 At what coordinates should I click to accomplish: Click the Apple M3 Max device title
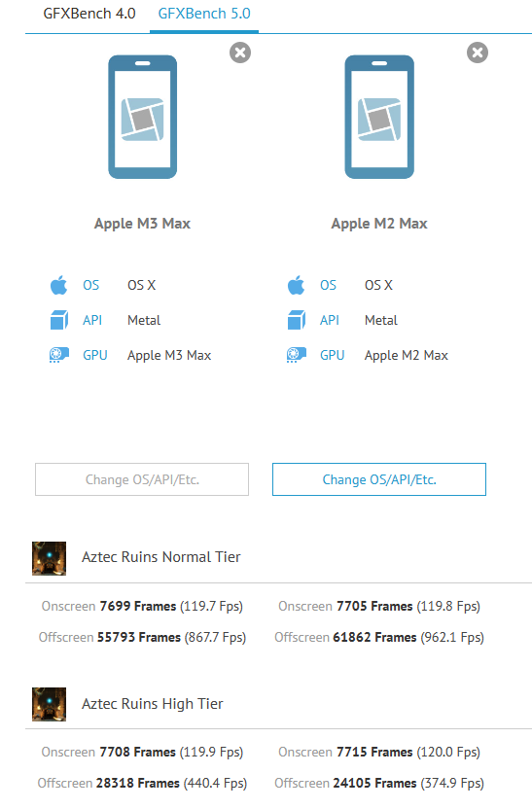click(142, 224)
